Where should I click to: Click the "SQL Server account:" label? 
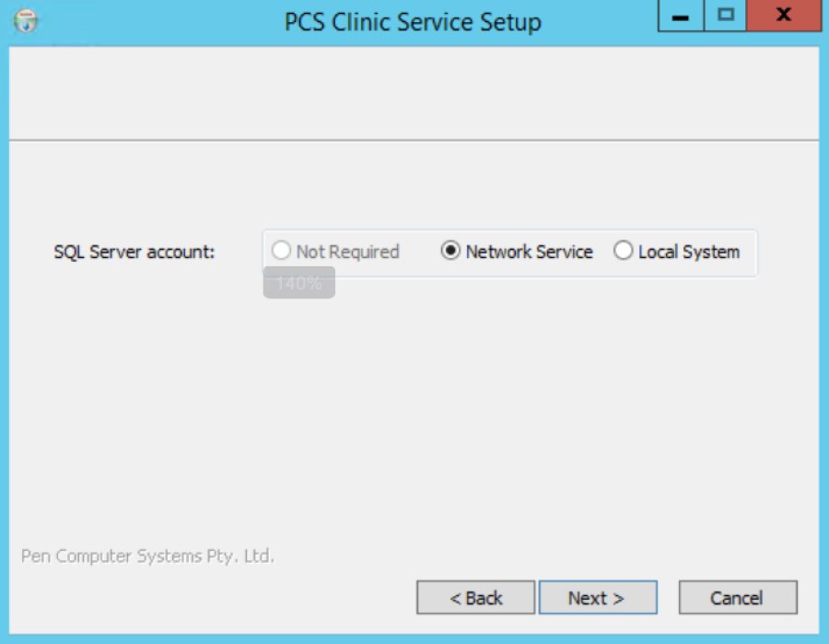coord(134,252)
